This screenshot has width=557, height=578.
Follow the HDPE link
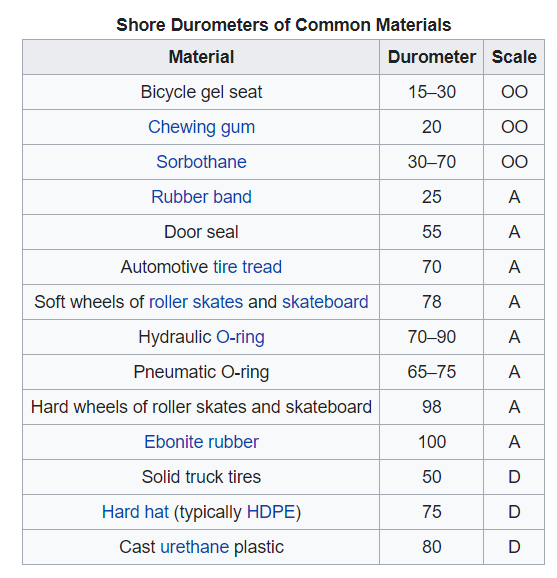(271, 512)
